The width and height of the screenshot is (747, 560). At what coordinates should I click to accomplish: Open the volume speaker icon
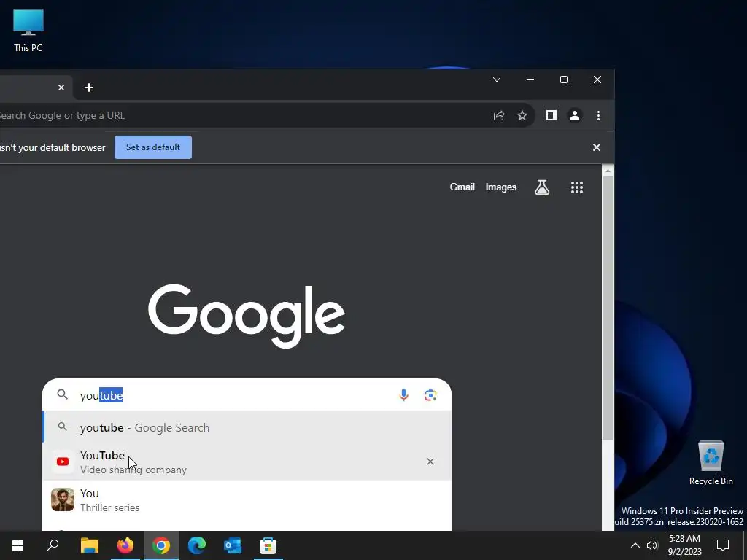pyautogui.click(x=652, y=545)
